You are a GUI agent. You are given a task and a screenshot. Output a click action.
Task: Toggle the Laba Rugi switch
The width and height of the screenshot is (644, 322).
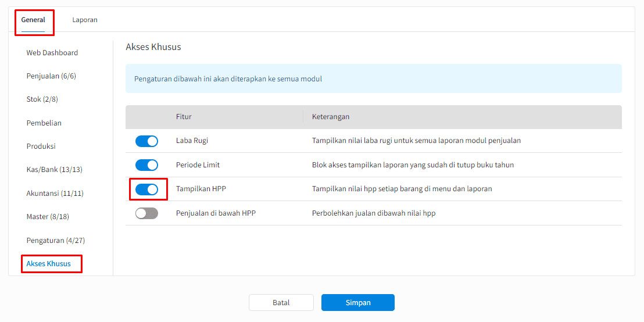tap(146, 141)
